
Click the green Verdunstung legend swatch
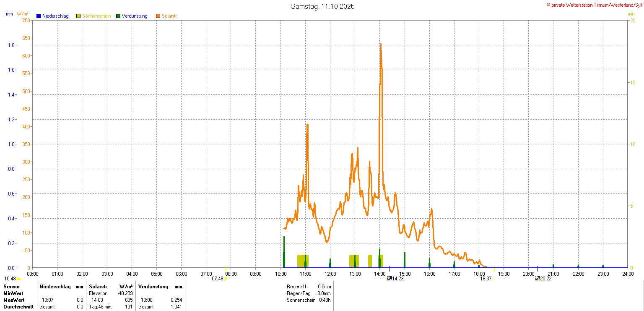click(x=118, y=16)
